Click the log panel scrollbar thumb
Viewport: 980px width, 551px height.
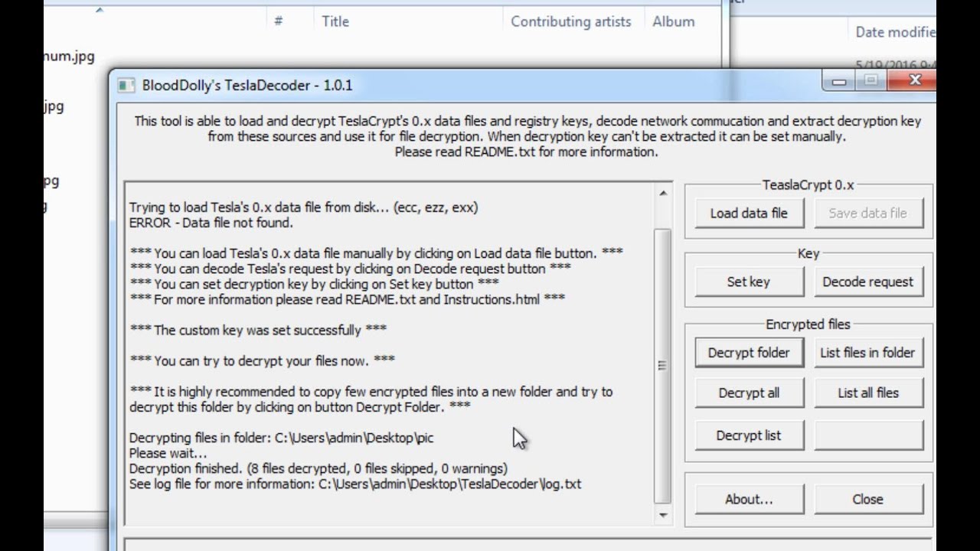click(663, 366)
